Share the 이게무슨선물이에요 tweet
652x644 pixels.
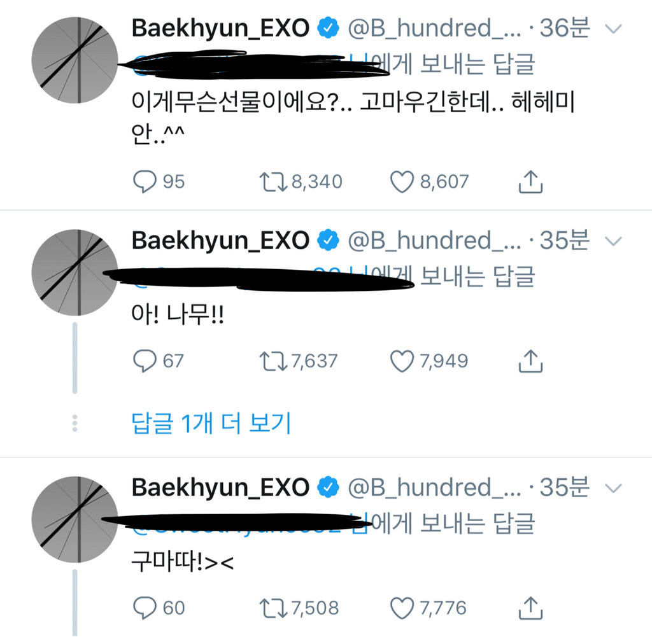(x=530, y=182)
